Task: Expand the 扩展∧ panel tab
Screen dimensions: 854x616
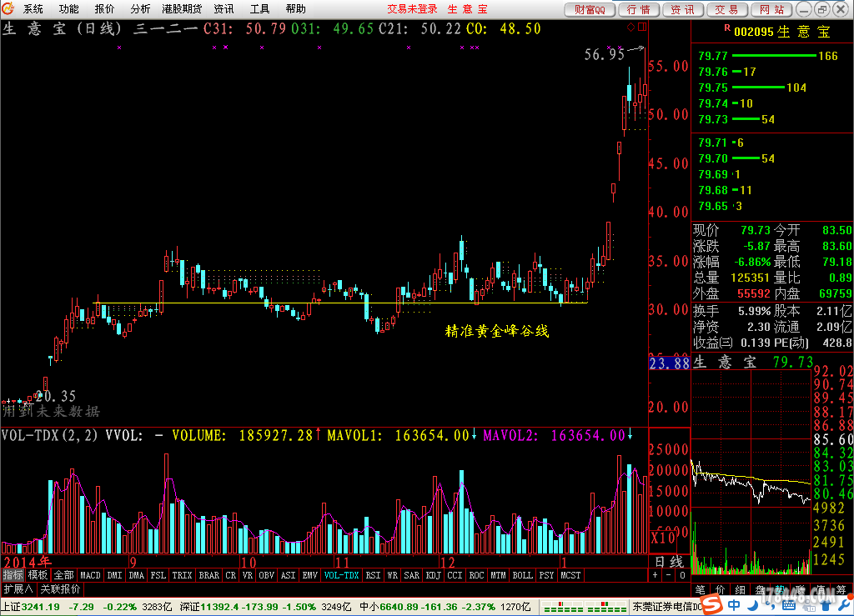Action: 18,588
